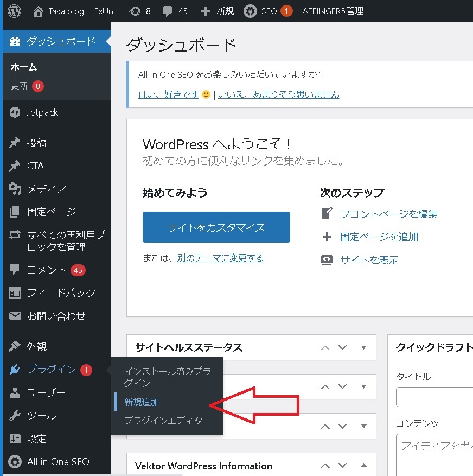
Task: Click the media icon next to メディア
Action: click(x=15, y=189)
